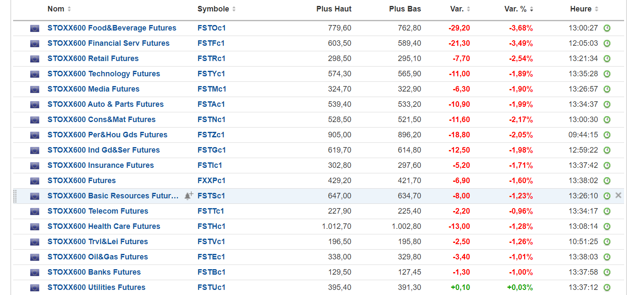Click the FSTAc1 symbol link
The height and width of the screenshot is (295, 644).
pyautogui.click(x=211, y=104)
